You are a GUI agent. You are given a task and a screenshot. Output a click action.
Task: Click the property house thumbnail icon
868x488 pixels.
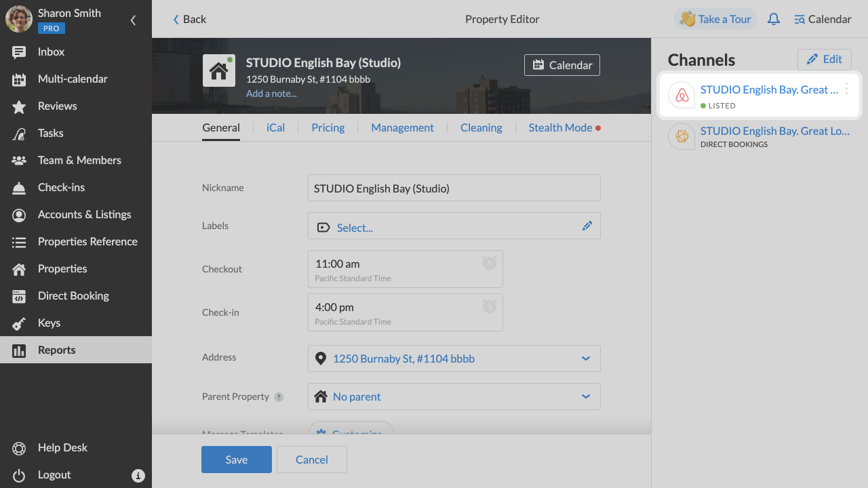[219, 70]
